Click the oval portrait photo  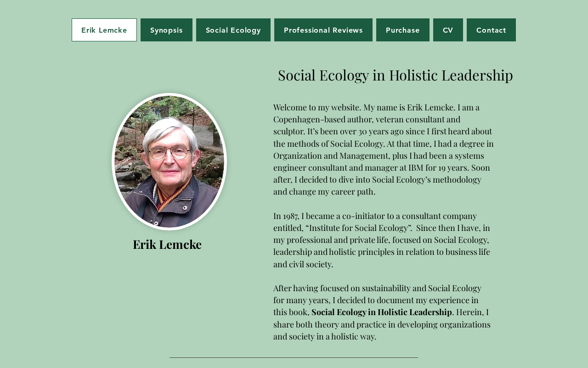tap(169, 161)
